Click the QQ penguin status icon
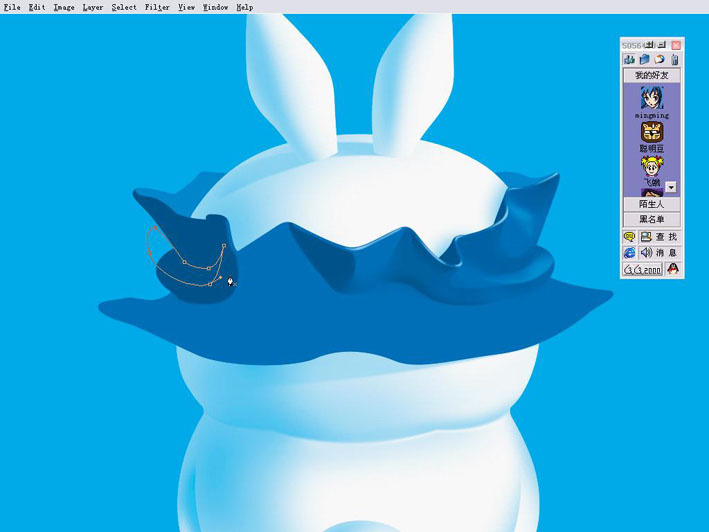Viewport: 709px width, 532px height. (x=673, y=269)
